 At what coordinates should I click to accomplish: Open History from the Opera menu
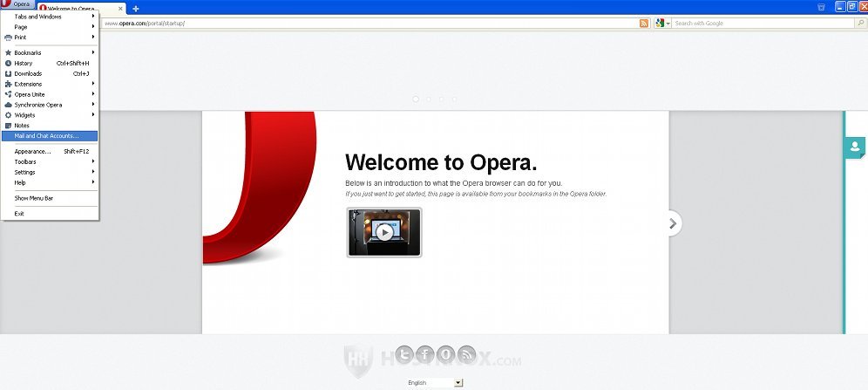click(x=50, y=63)
